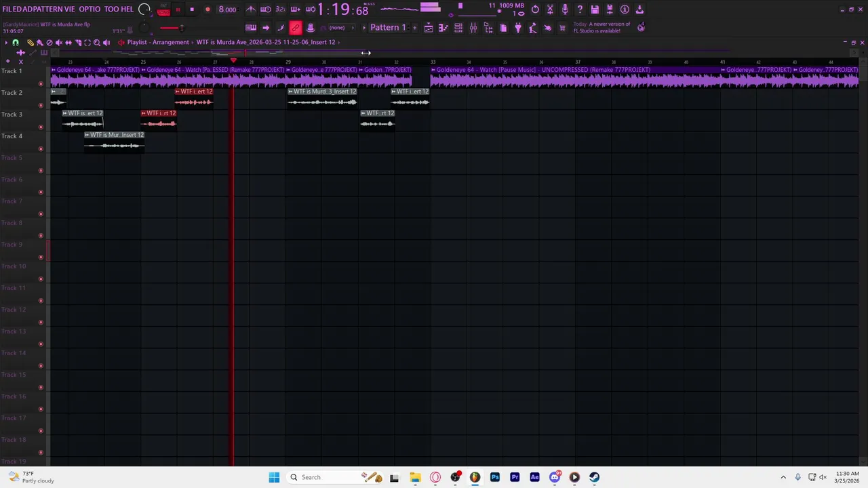Toggle PAT/SONG mode button
868x488 pixels.
pos(163,9)
